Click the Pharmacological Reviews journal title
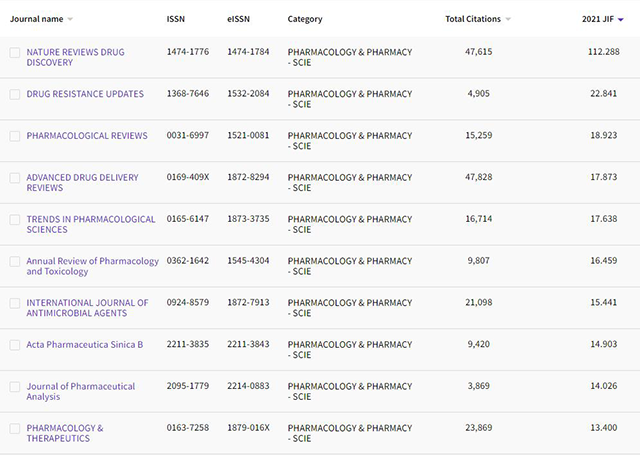 87,136
